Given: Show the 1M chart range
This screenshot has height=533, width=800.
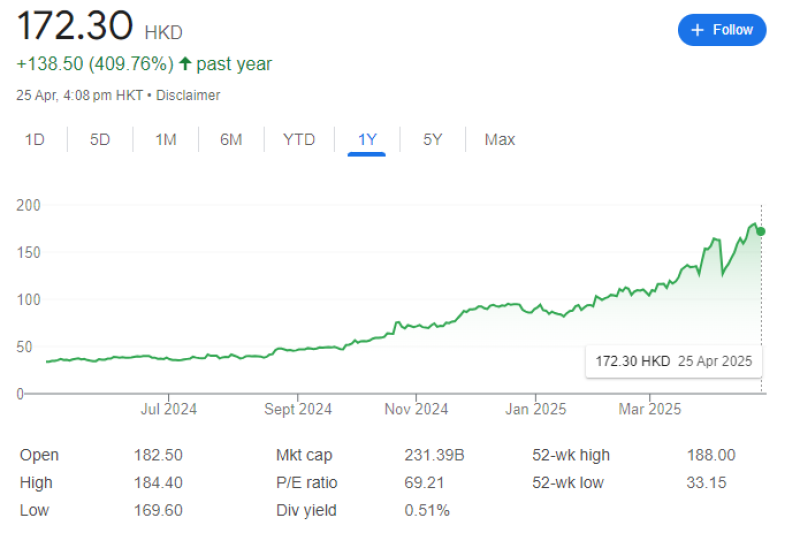Looking at the screenshot, I should click(165, 140).
